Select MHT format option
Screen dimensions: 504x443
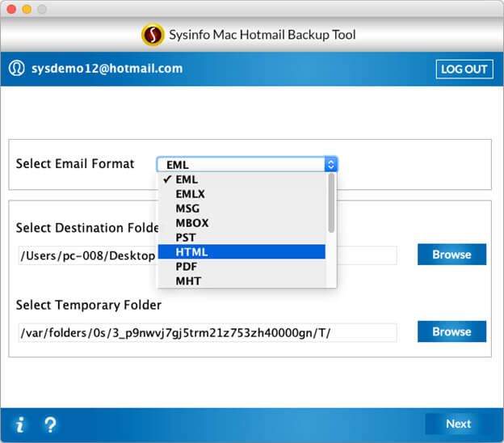click(241, 281)
